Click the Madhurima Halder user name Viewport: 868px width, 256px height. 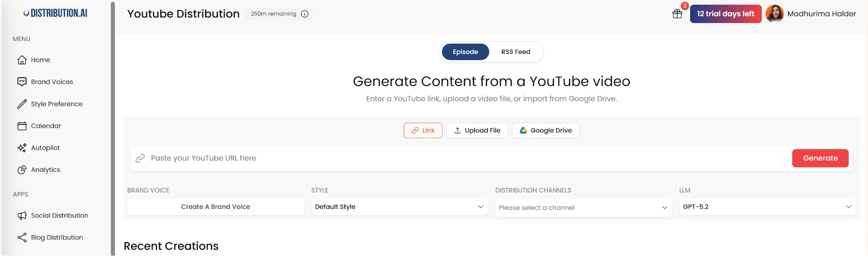tap(822, 14)
